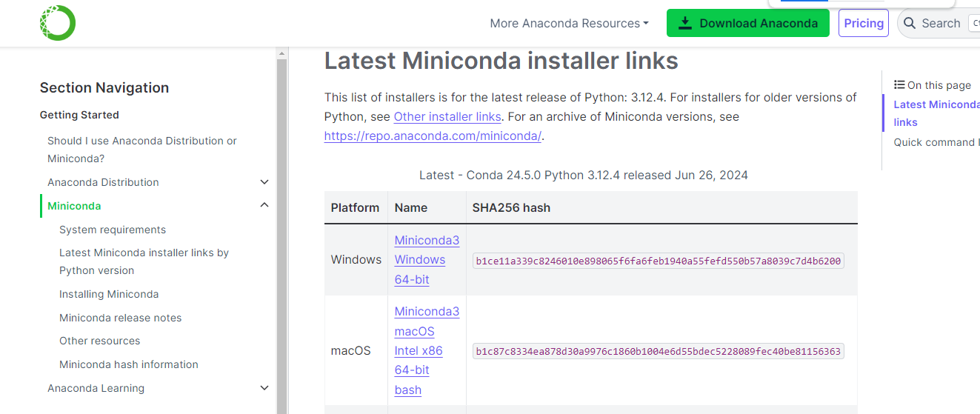The height and width of the screenshot is (414, 980).
Task: Click the Anaconda logo icon
Action: click(x=58, y=23)
